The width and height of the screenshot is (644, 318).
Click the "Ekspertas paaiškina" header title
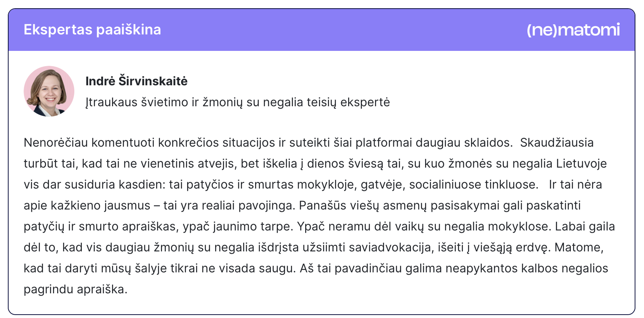[92, 30]
